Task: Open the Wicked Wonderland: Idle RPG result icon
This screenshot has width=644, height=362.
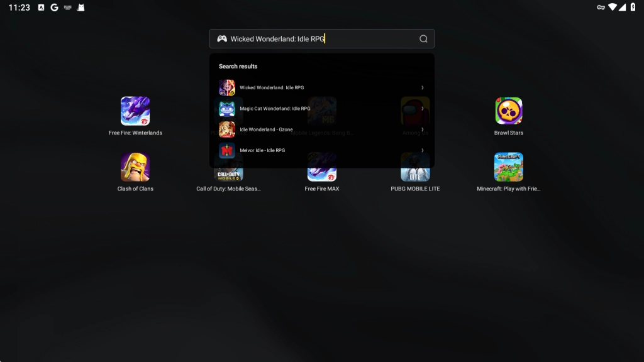Action: (x=226, y=88)
